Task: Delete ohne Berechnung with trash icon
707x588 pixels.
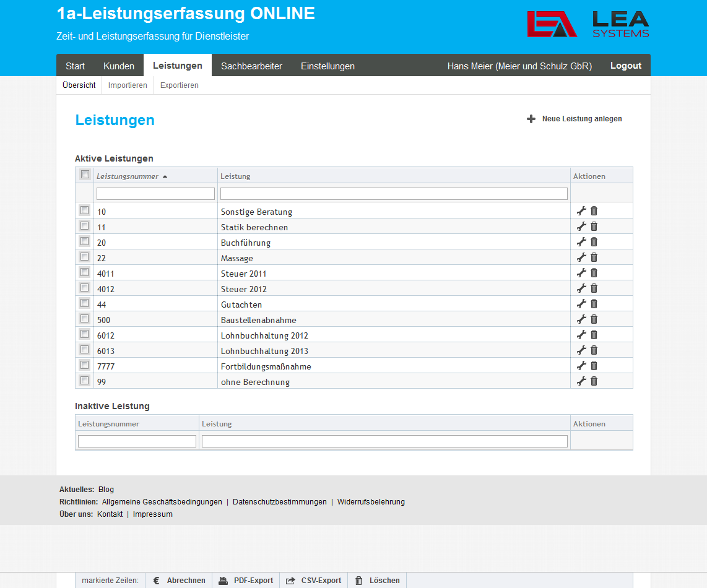Action: click(x=594, y=381)
